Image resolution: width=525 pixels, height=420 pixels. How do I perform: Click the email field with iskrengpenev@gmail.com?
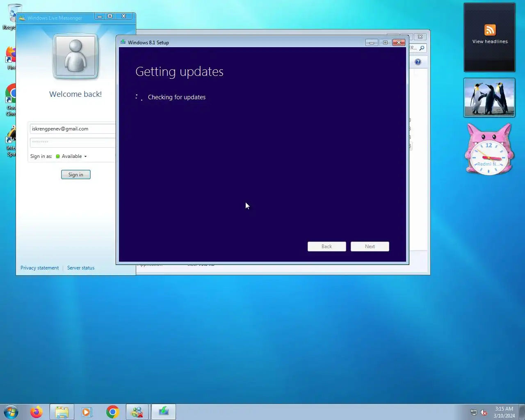click(73, 129)
